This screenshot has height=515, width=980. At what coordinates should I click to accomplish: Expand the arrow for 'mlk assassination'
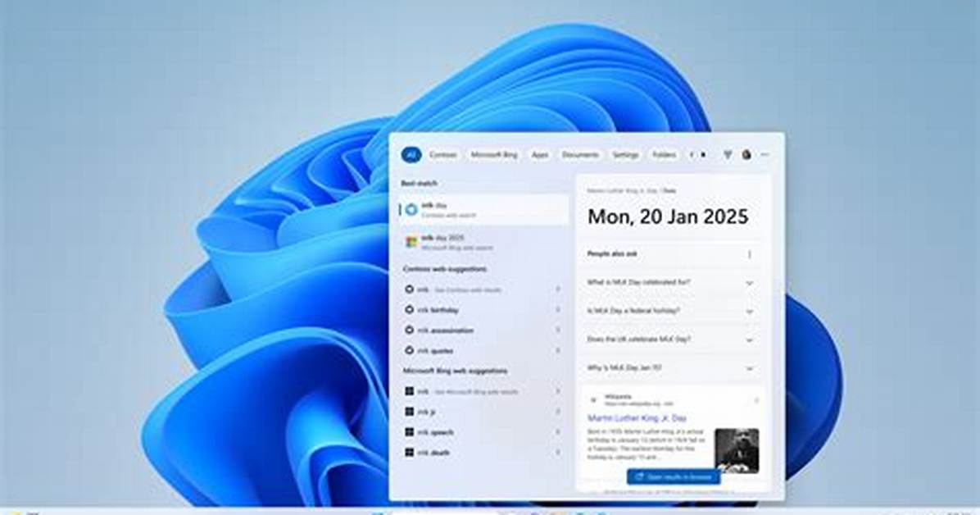pos(557,330)
